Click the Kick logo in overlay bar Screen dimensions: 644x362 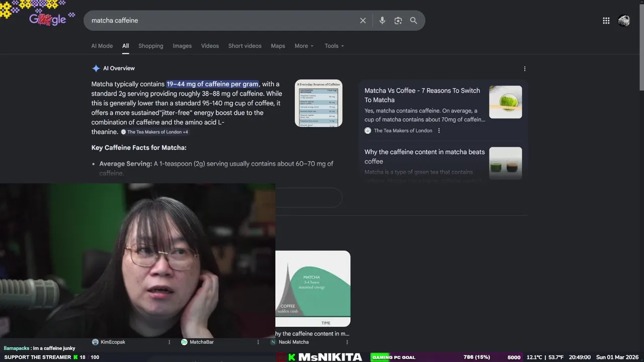(292, 357)
